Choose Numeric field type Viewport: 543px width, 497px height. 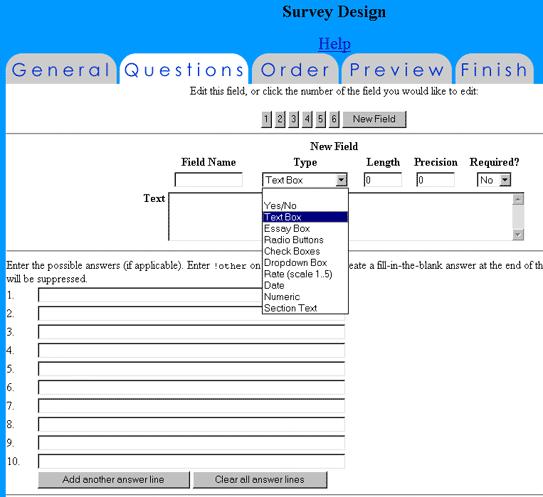pyautogui.click(x=305, y=297)
